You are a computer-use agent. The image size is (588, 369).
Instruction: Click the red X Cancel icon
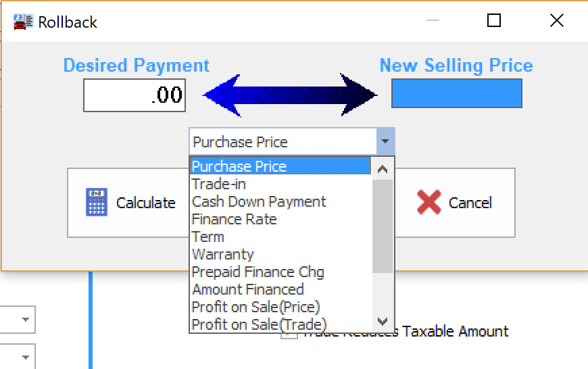click(x=429, y=202)
